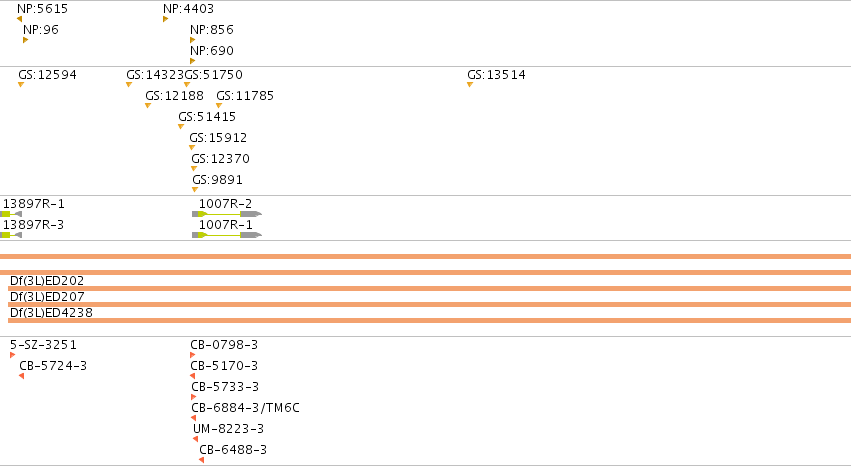The width and height of the screenshot is (851, 466).
Task: Click the triangle marker under NP:4403
Action: (166, 19)
